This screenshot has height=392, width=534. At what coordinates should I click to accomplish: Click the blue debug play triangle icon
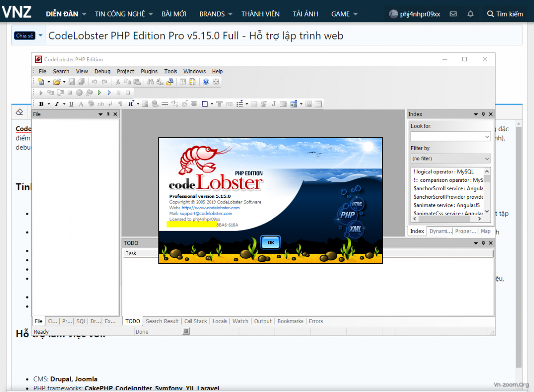[109, 92]
